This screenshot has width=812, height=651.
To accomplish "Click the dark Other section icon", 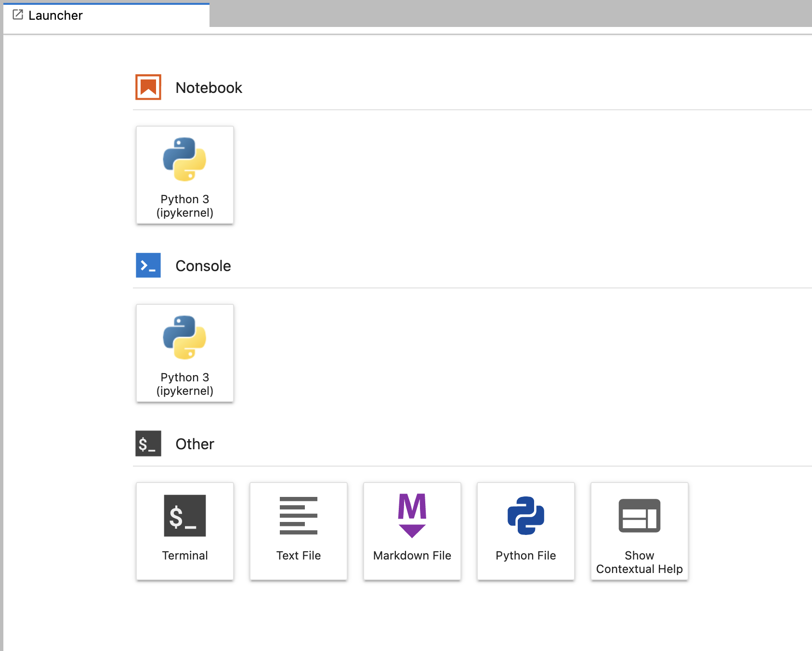I will pos(148,443).
